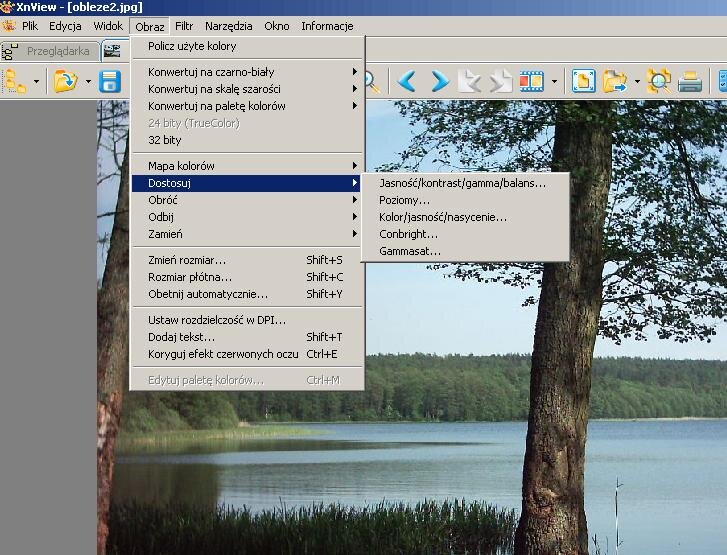Select Obetnij automatycznie… menu entry

(x=248, y=294)
